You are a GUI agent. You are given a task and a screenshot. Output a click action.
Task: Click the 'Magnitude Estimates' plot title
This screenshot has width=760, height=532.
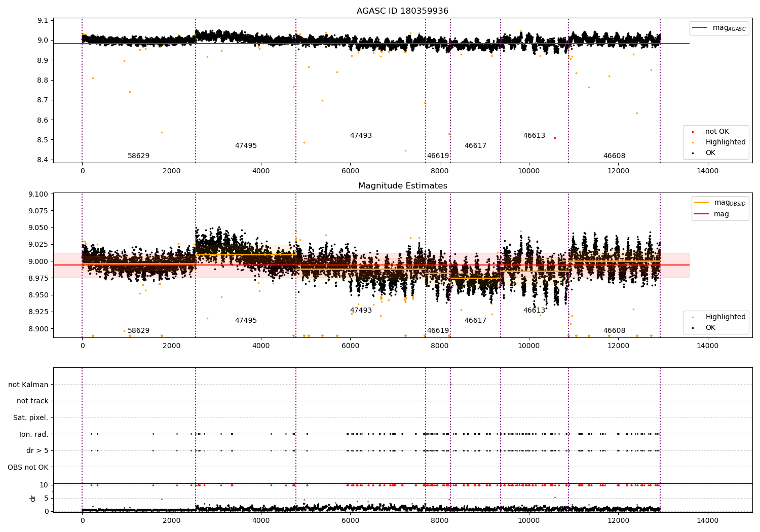(x=402, y=186)
